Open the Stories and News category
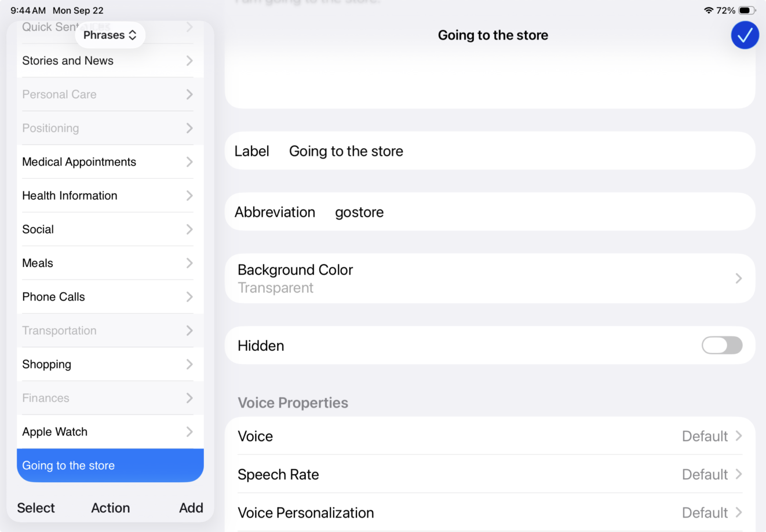 (x=68, y=61)
